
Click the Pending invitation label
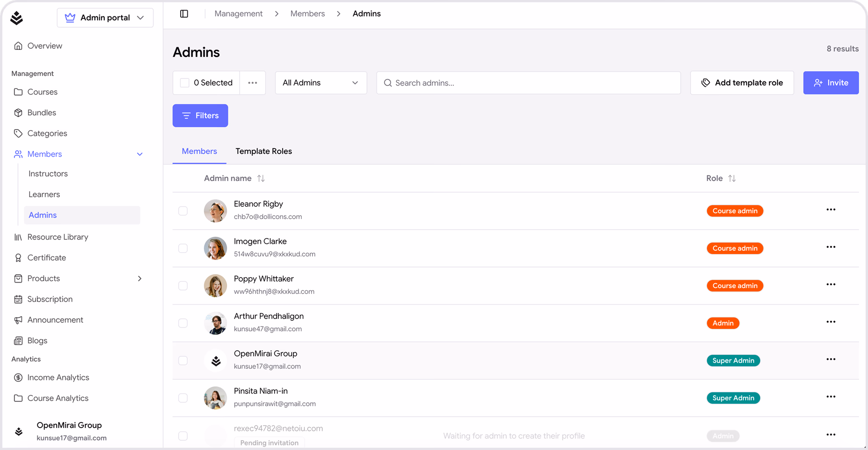[269, 443]
